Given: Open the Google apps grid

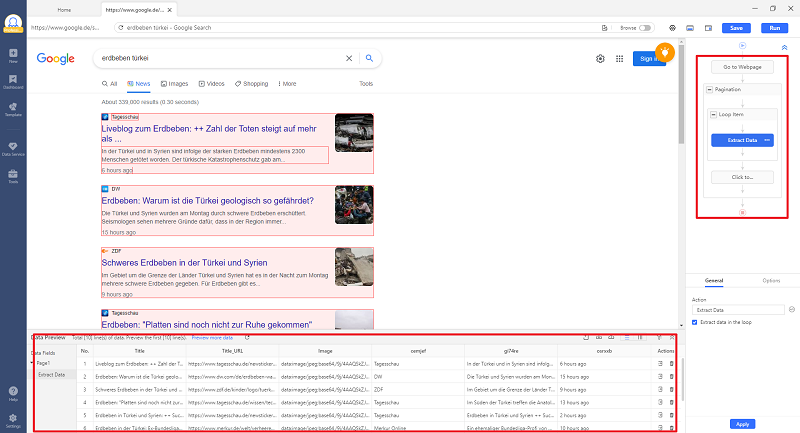Looking at the screenshot, I should pos(619,59).
